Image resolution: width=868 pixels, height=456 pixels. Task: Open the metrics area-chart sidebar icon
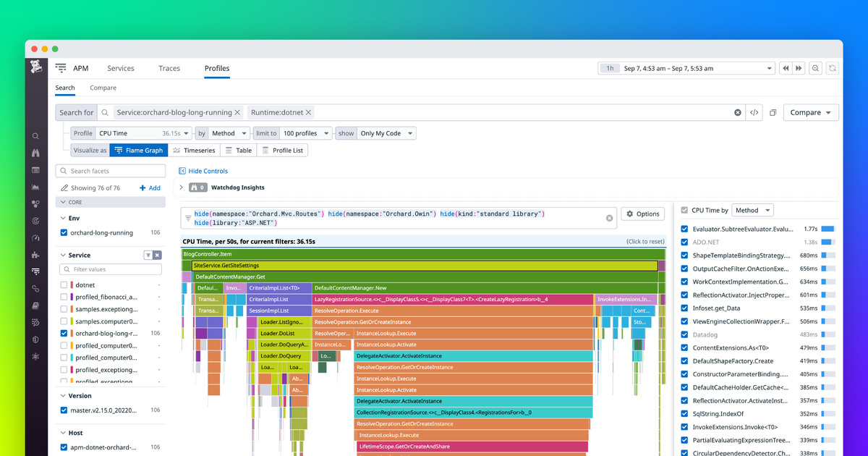pos(35,187)
